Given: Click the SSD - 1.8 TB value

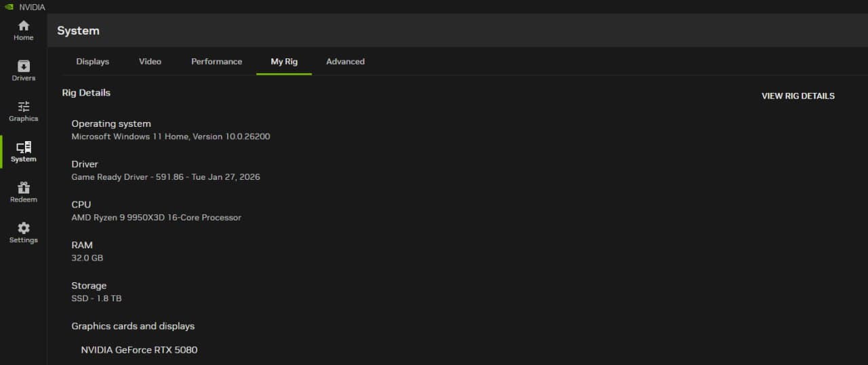Looking at the screenshot, I should click(96, 299).
